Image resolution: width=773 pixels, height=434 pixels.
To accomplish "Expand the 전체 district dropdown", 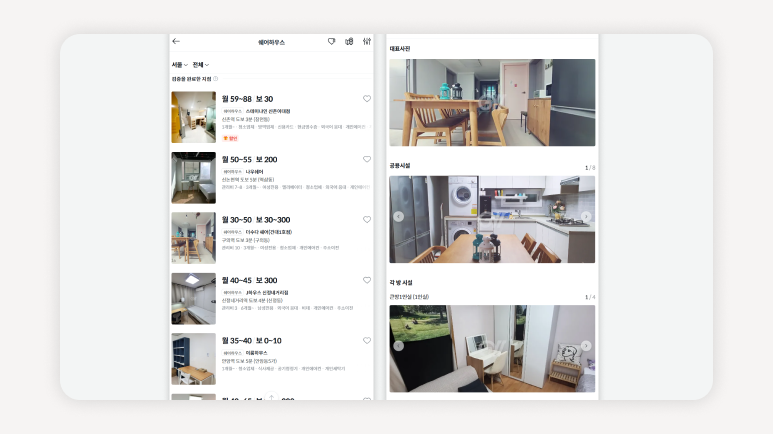I will [x=201, y=64].
